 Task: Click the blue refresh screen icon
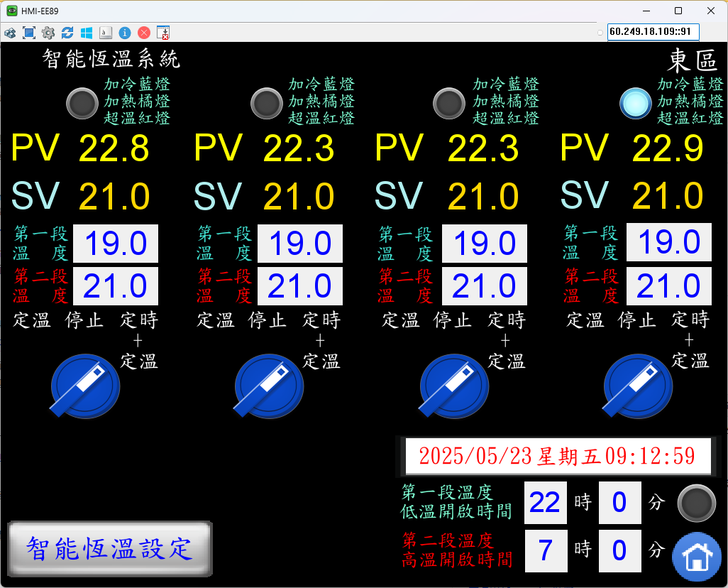[67, 33]
